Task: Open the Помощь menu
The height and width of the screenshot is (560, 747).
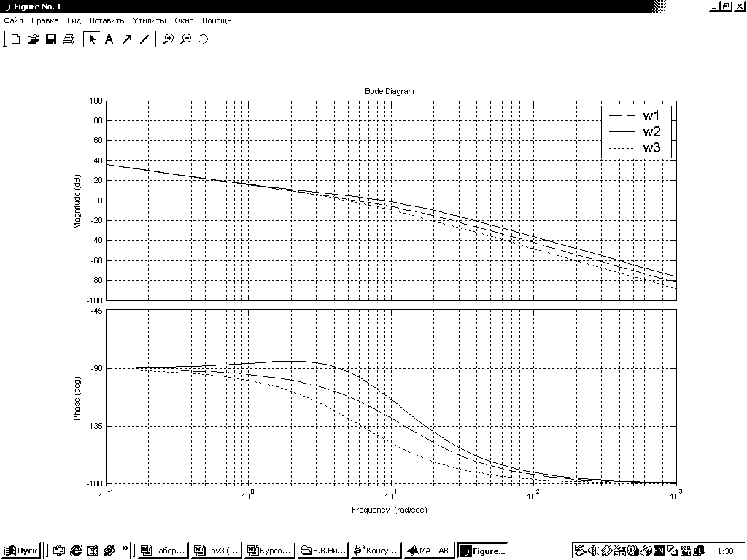Action: (x=217, y=20)
